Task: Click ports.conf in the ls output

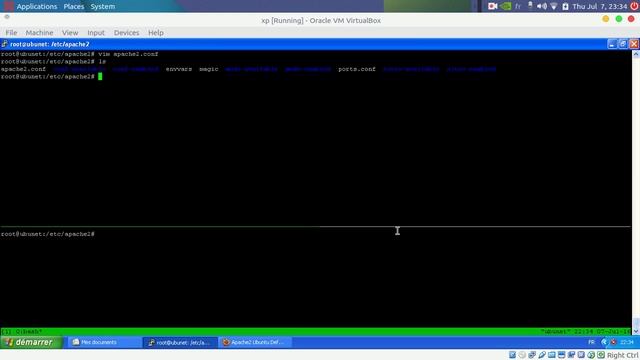Action: [357, 69]
